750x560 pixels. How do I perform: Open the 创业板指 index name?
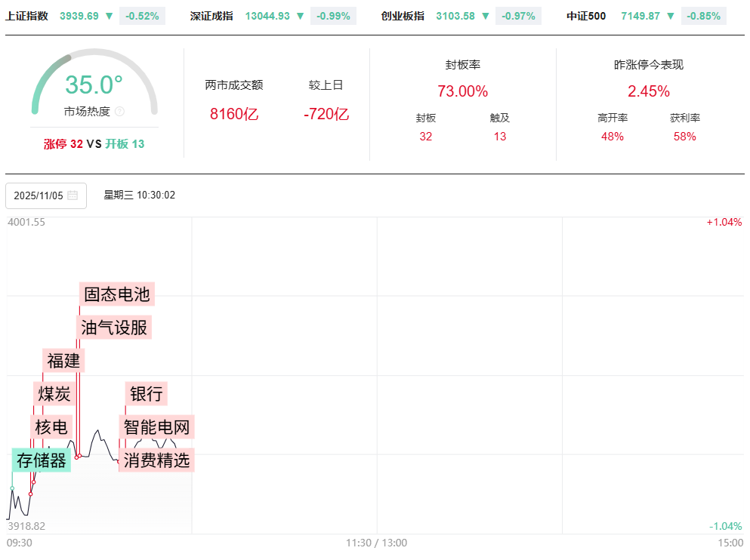click(403, 16)
